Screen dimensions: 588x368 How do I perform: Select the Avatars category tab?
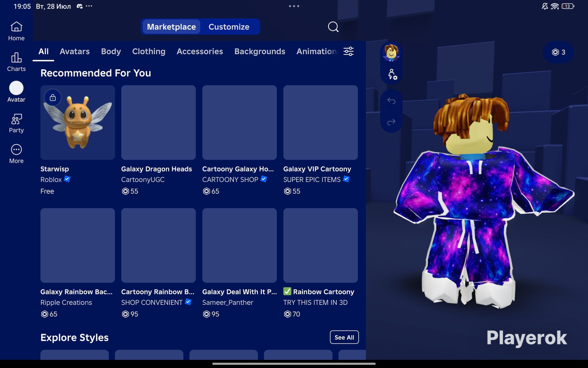click(x=75, y=52)
